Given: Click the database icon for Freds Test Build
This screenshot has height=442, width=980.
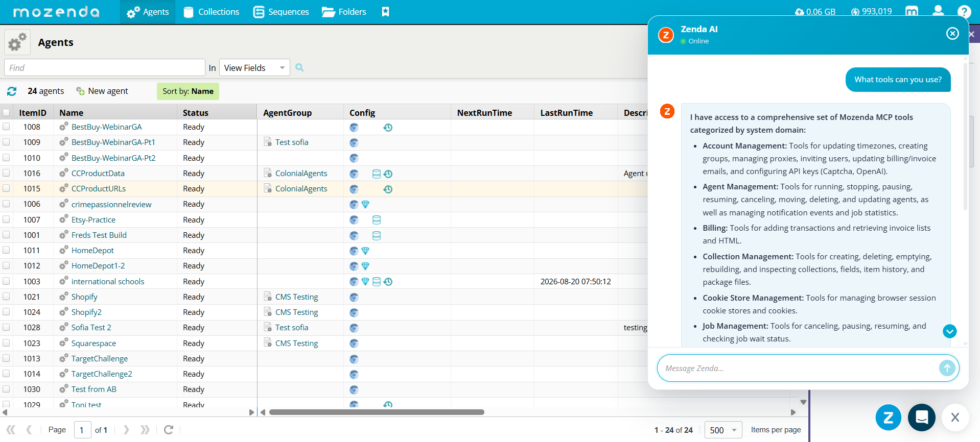Looking at the screenshot, I should point(377,235).
